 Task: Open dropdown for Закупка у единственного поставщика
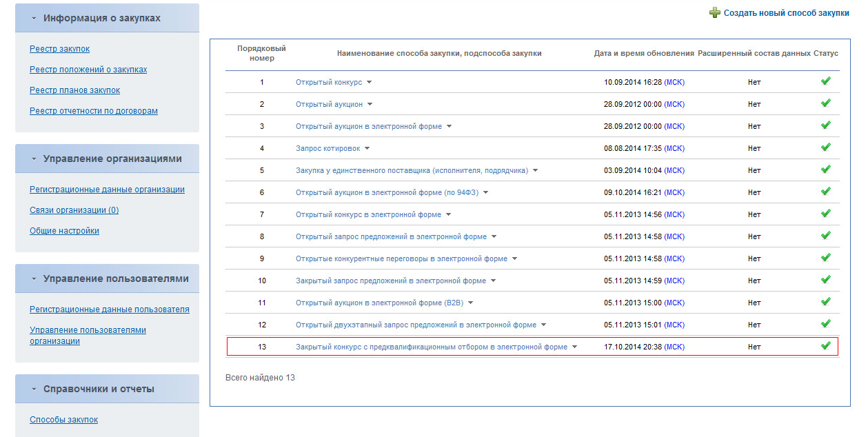pyautogui.click(x=535, y=170)
